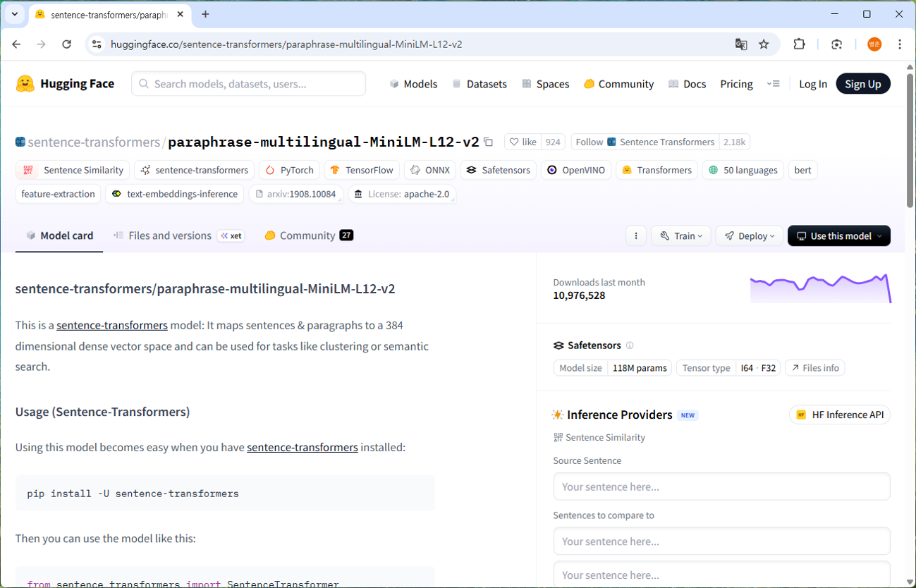Close the sentence-transformers browser tab
This screenshot has width=916, height=588.
(179, 14)
